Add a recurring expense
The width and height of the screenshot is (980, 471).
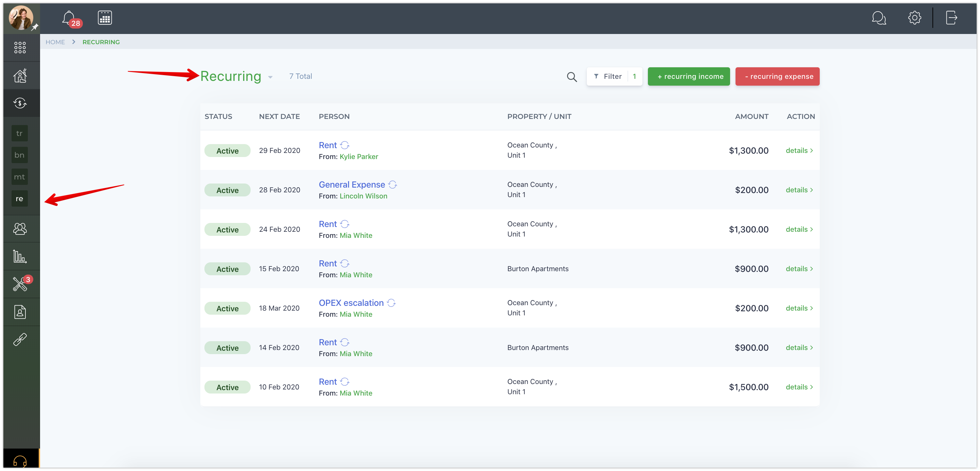(777, 76)
